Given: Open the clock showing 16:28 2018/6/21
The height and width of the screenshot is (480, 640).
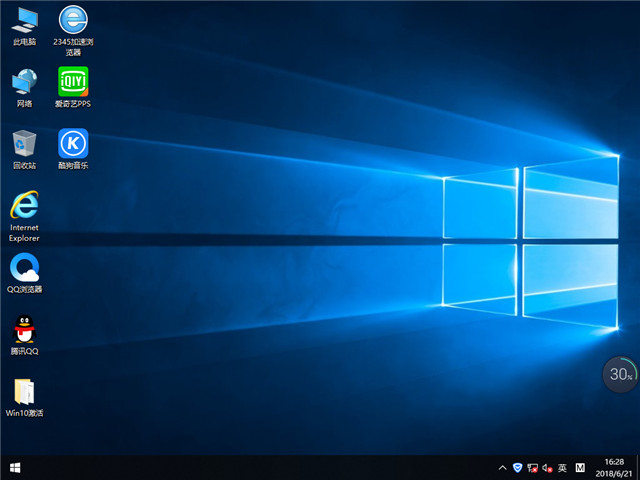Looking at the screenshot, I should pyautogui.click(x=614, y=468).
